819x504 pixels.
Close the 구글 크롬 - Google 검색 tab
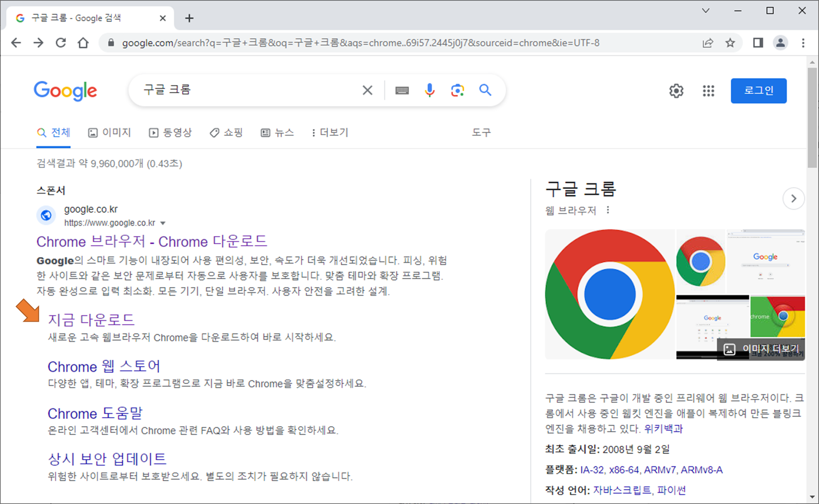coord(163,18)
